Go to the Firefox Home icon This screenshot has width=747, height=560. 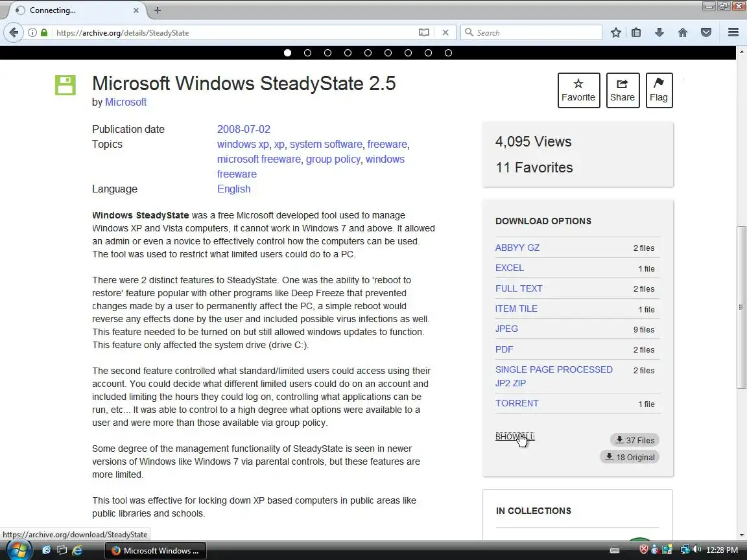[683, 32]
